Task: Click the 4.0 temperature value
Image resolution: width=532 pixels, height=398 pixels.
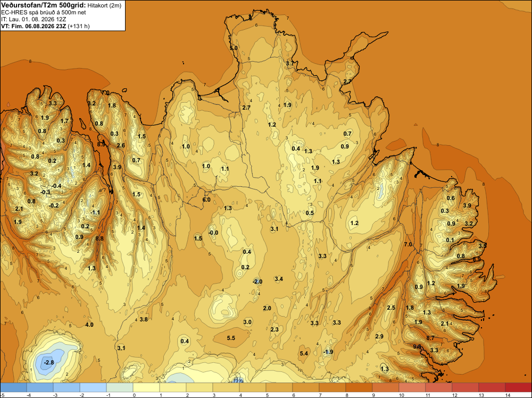Action: coord(89,325)
